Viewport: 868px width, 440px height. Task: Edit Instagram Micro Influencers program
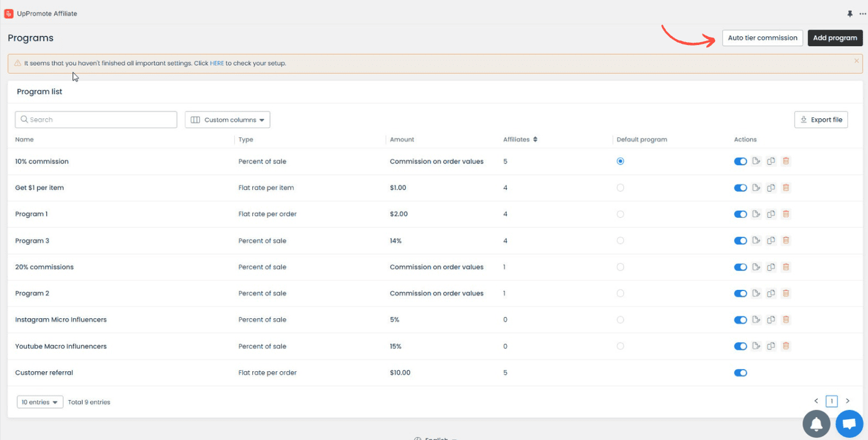click(x=757, y=319)
